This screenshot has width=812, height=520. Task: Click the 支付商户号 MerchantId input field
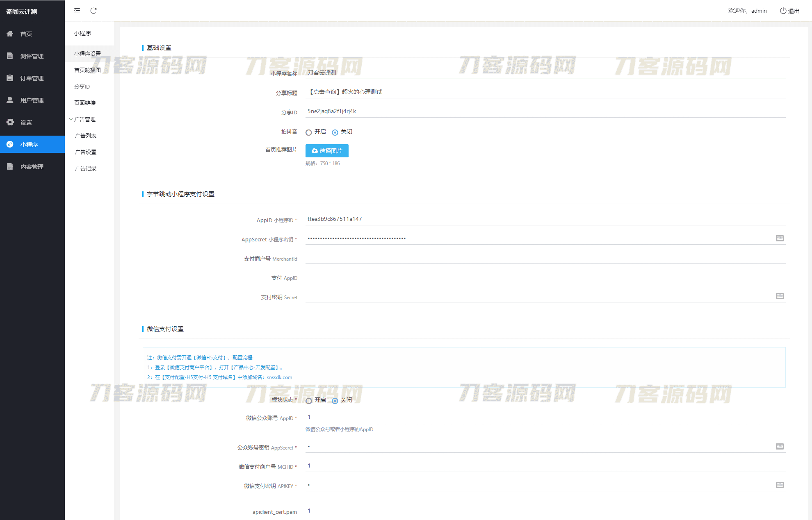[x=545, y=258]
